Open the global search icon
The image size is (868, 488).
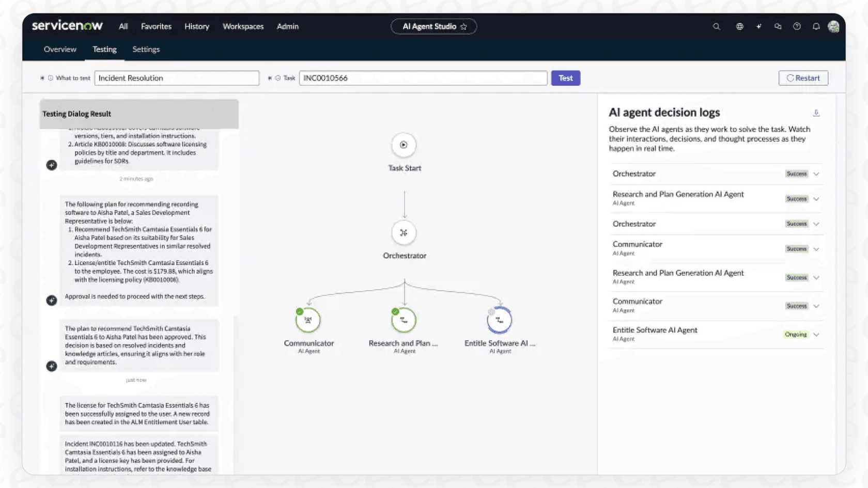coord(716,26)
